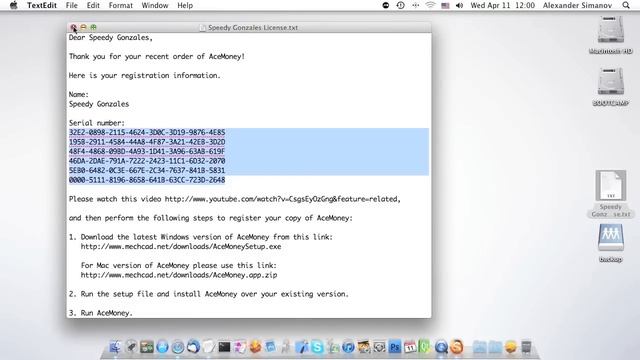Click the YouTube video URL in the letter

(x=282, y=199)
